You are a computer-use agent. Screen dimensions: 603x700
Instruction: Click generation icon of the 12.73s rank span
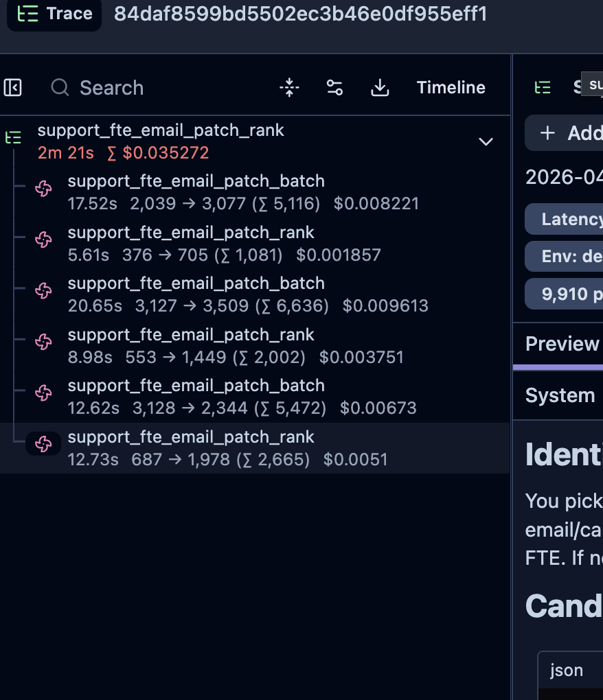(43, 445)
